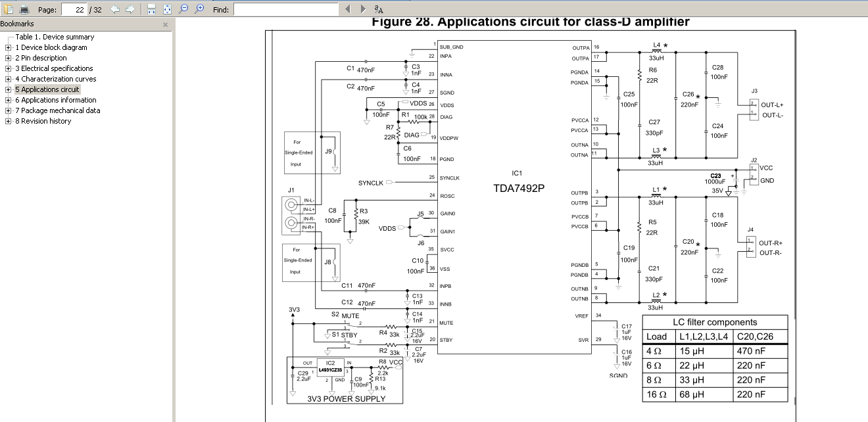Select 5 Applications circuit bookmark
The width and height of the screenshot is (868, 422).
47,89
